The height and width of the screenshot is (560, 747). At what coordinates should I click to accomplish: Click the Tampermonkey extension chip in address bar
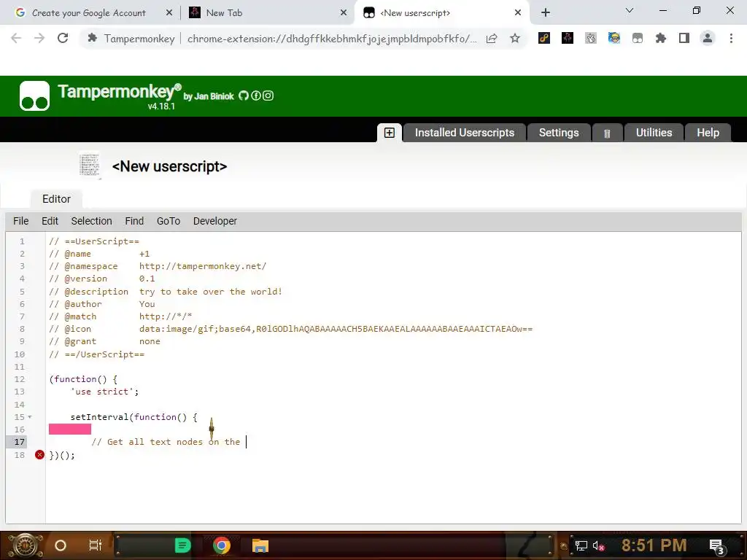pos(131,39)
